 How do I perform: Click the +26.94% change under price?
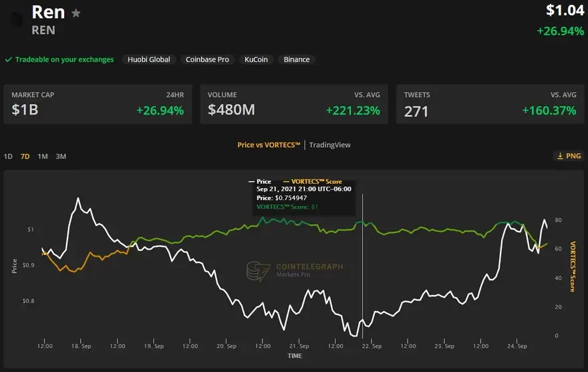(x=561, y=31)
